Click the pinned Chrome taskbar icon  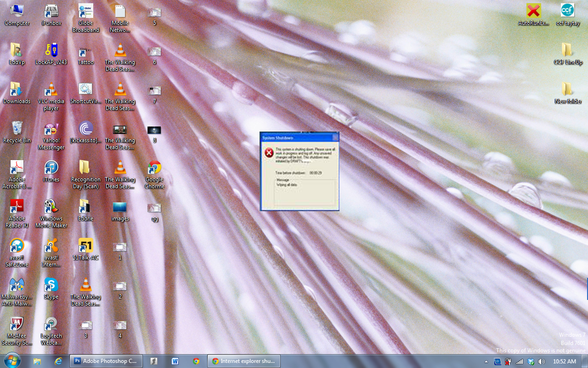click(x=196, y=361)
